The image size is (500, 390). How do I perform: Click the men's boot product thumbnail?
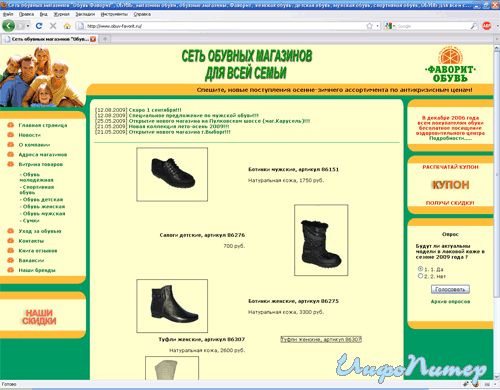pos(172,174)
